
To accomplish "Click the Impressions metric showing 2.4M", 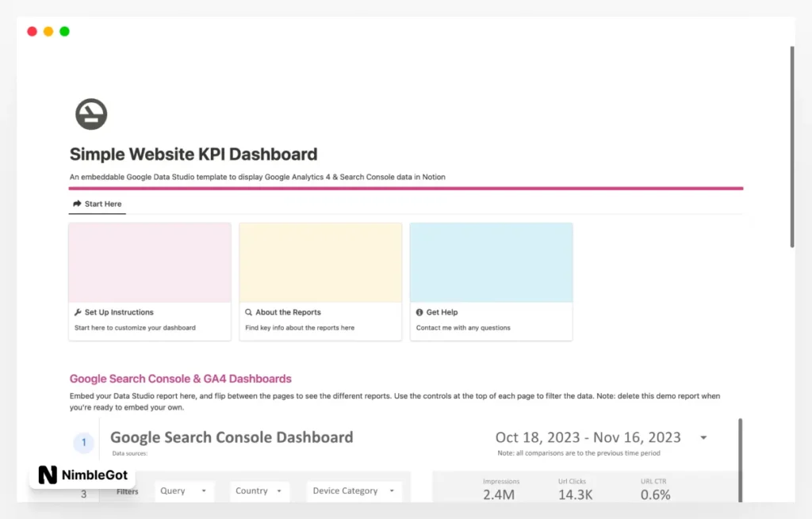I will pos(500,490).
